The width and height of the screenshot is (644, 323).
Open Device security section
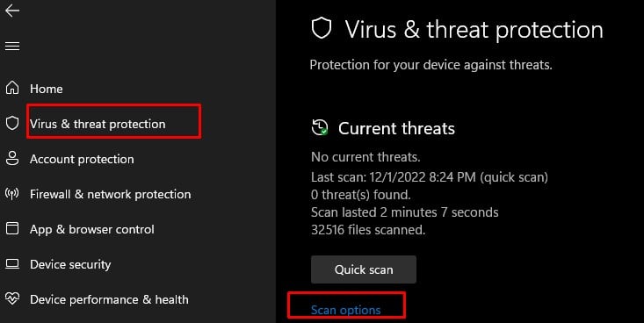click(70, 265)
